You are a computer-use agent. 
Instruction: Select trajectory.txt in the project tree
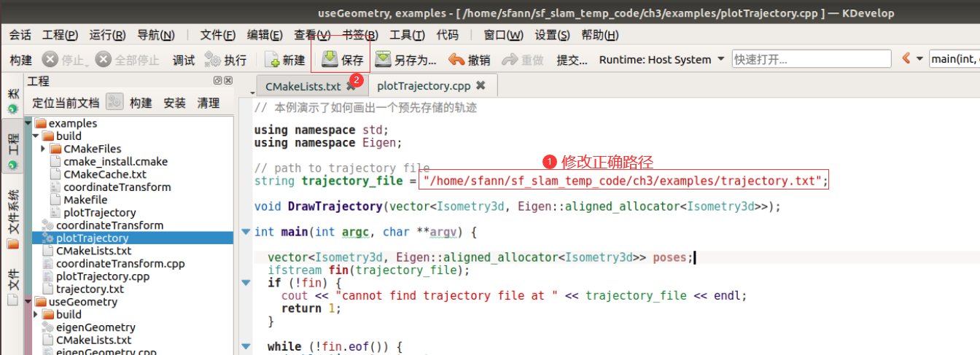(90, 289)
